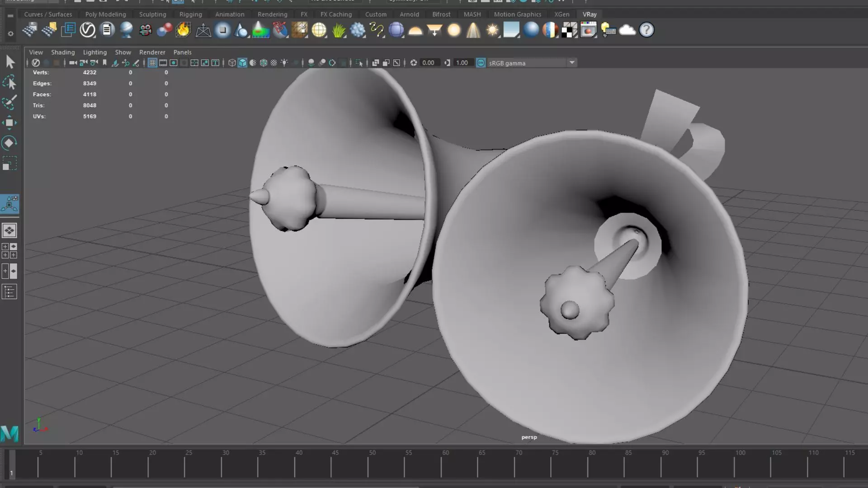Click the V-Ray grass fur icon

click(339, 30)
